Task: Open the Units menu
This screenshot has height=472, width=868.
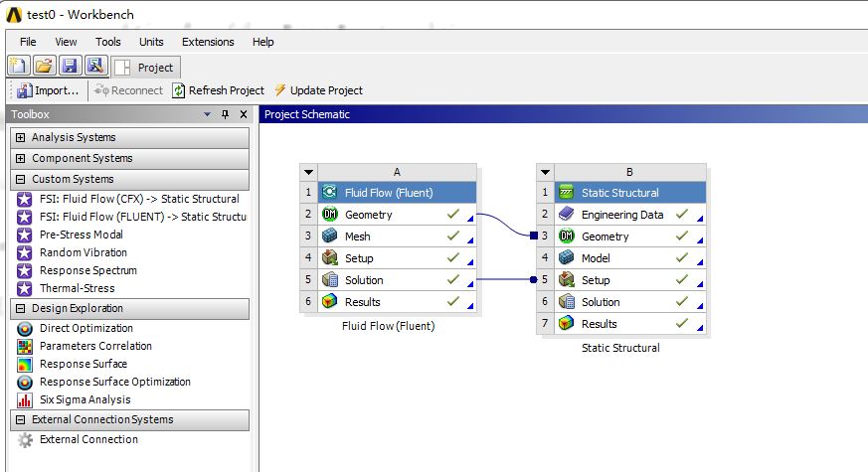Action: point(151,42)
